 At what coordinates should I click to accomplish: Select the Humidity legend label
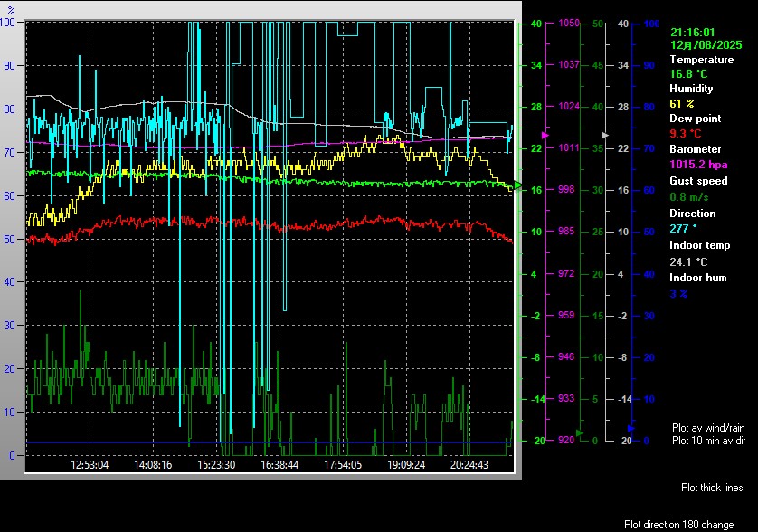click(691, 89)
